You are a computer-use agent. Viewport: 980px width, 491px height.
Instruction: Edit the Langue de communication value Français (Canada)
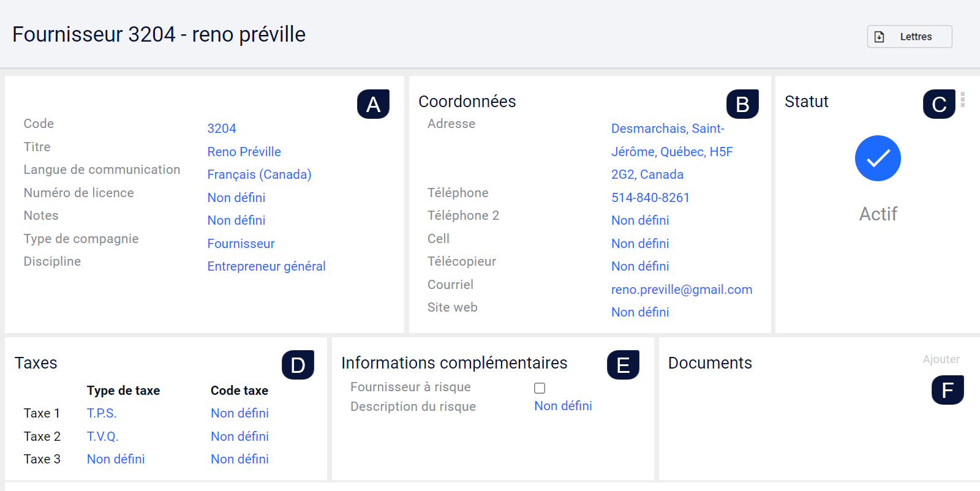point(259,174)
